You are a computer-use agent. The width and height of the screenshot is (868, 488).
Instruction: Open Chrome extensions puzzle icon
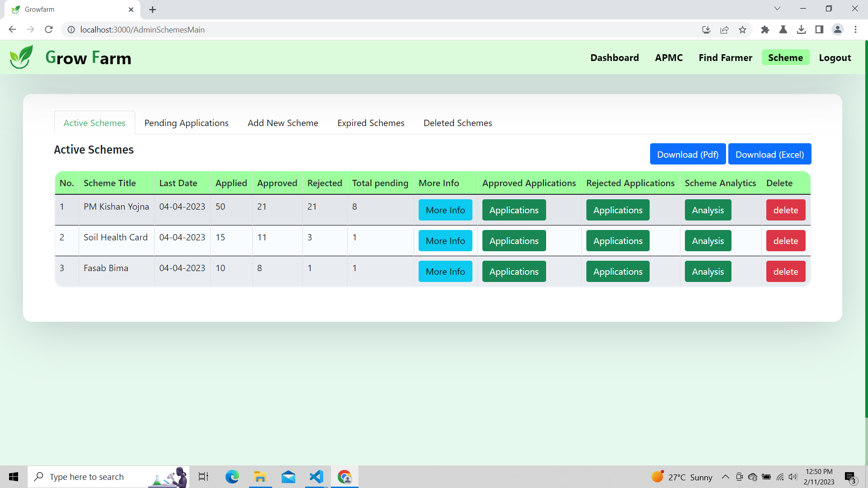765,30
